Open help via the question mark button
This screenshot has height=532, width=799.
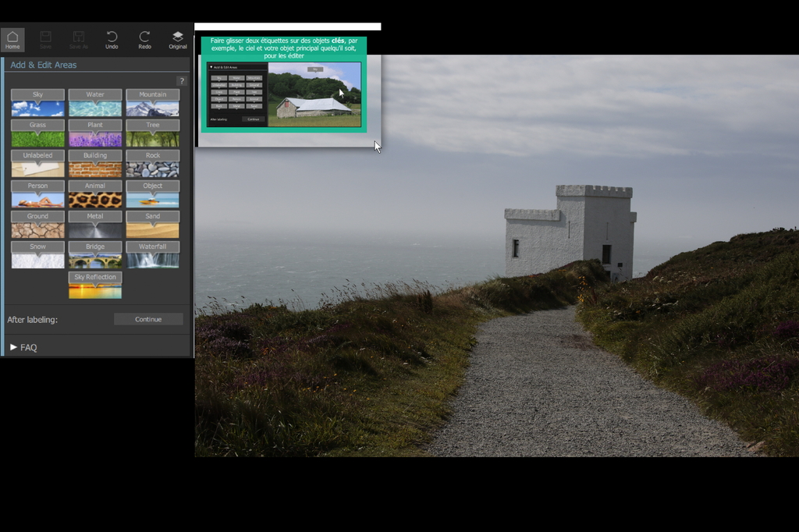[181, 80]
